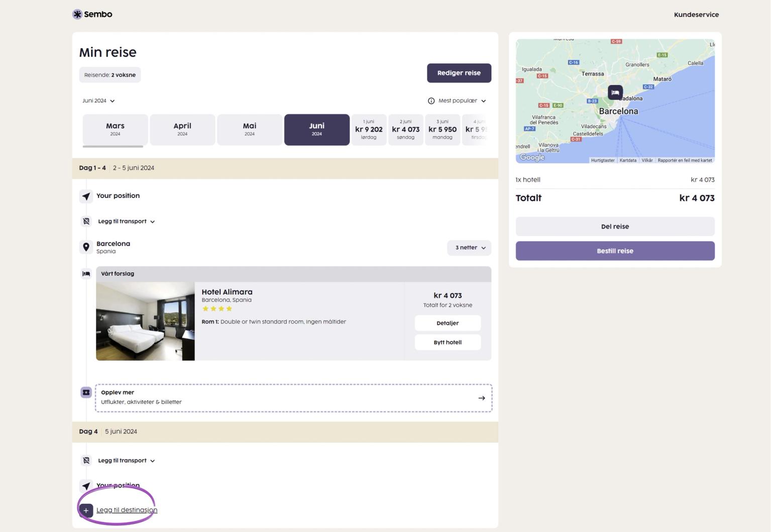771x532 pixels.
Task: Click the Bytt hotell button
Action: [x=448, y=342]
